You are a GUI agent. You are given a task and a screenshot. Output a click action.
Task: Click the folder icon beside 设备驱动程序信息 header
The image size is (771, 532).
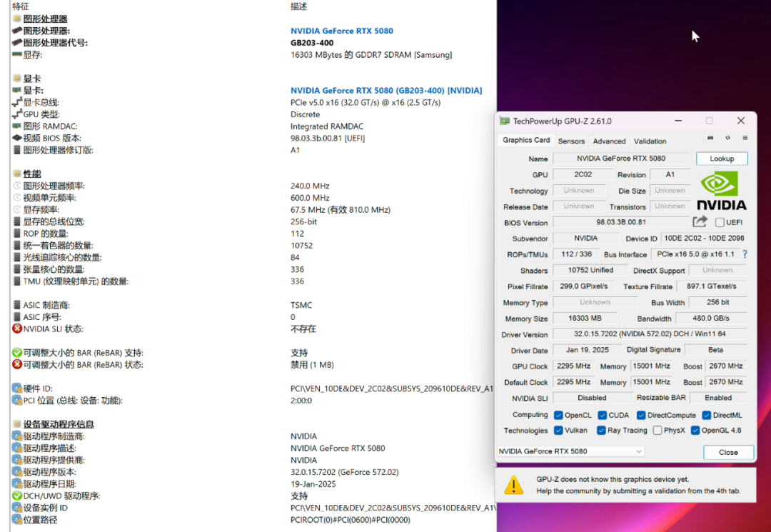pos(16,424)
